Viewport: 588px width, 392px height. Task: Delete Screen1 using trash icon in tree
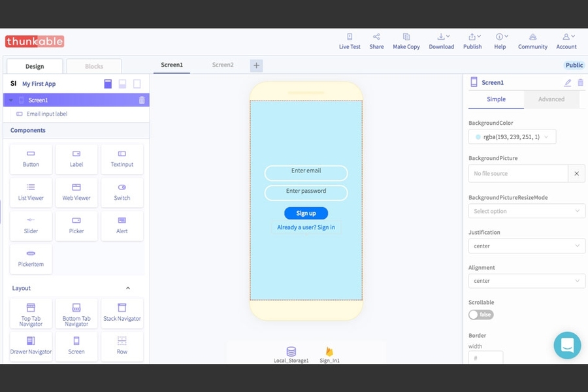pyautogui.click(x=142, y=100)
